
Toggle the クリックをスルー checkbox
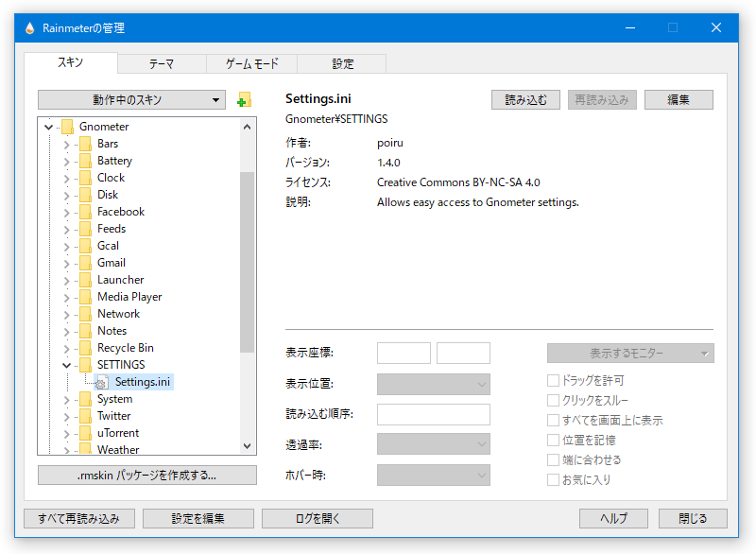click(553, 400)
